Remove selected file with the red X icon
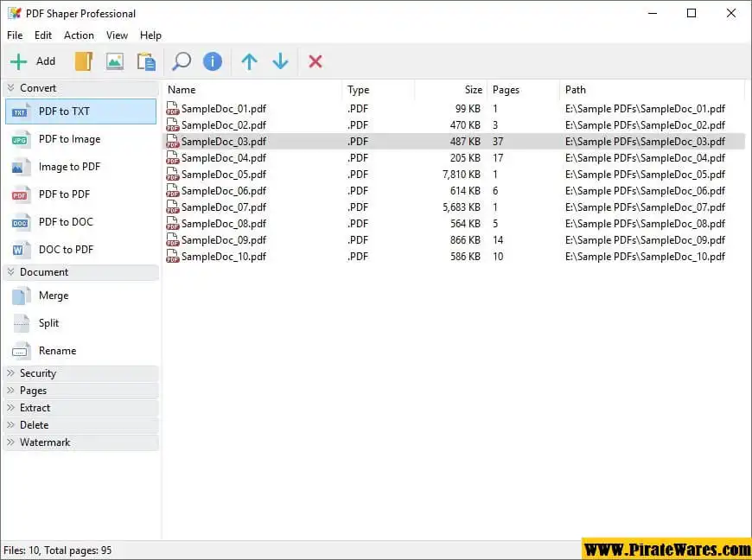 tap(315, 61)
